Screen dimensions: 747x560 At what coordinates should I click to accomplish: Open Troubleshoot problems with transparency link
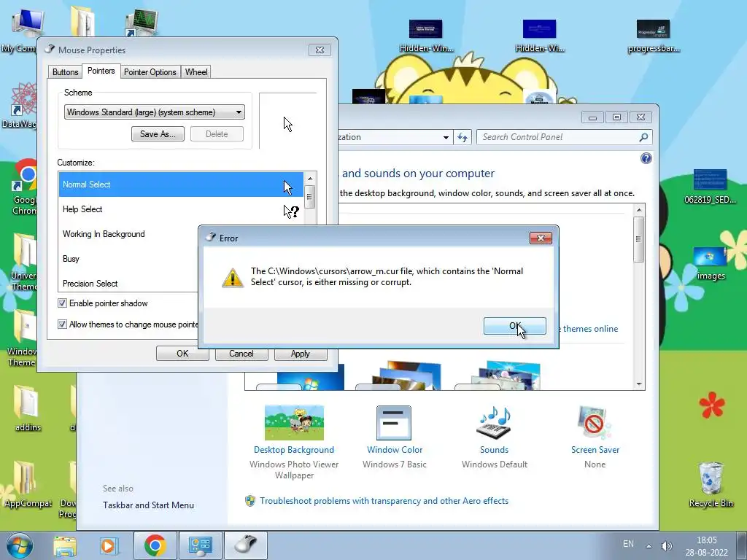(384, 501)
